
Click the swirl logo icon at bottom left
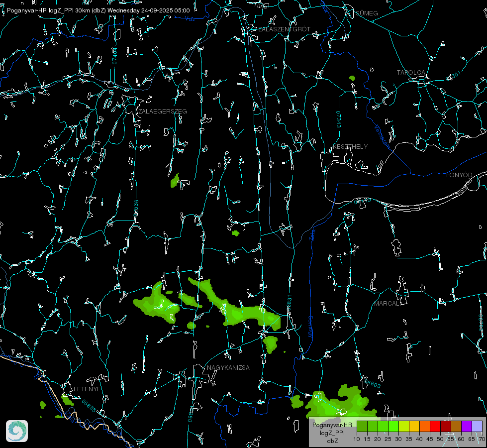pos(17,431)
